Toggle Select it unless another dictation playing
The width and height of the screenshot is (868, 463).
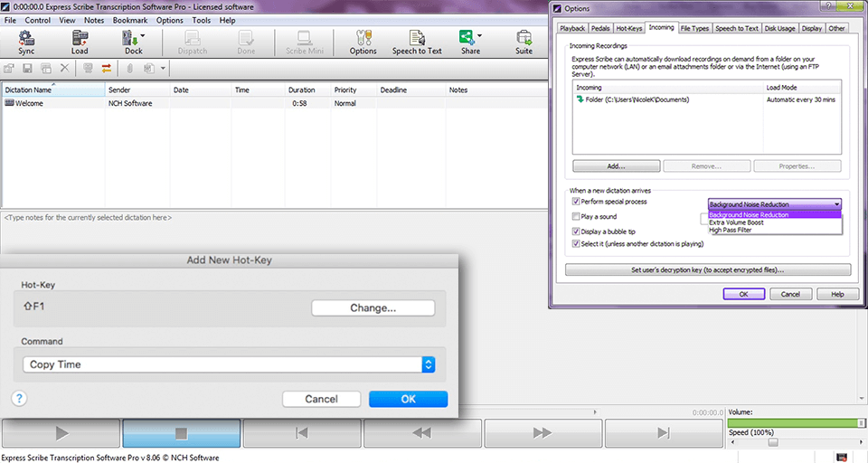click(576, 243)
